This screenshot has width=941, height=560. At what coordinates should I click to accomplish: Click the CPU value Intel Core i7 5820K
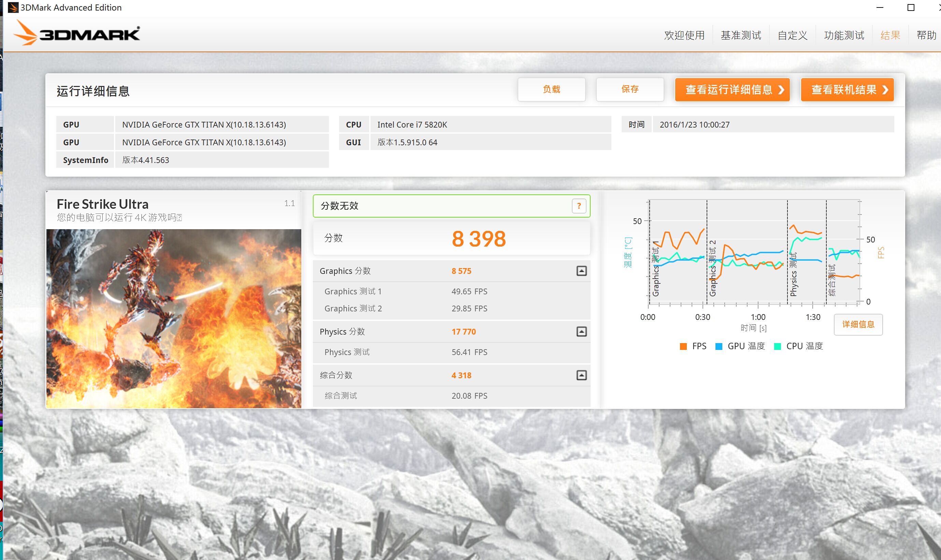click(x=491, y=124)
